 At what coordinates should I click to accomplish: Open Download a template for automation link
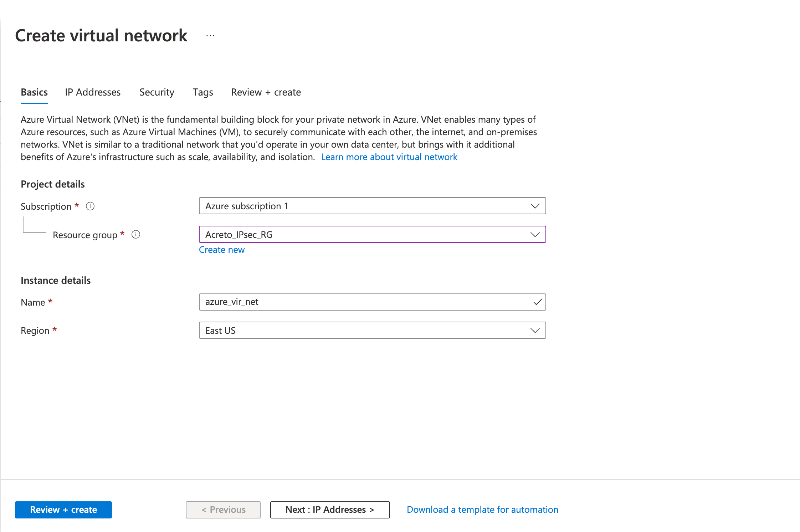tap(482, 510)
